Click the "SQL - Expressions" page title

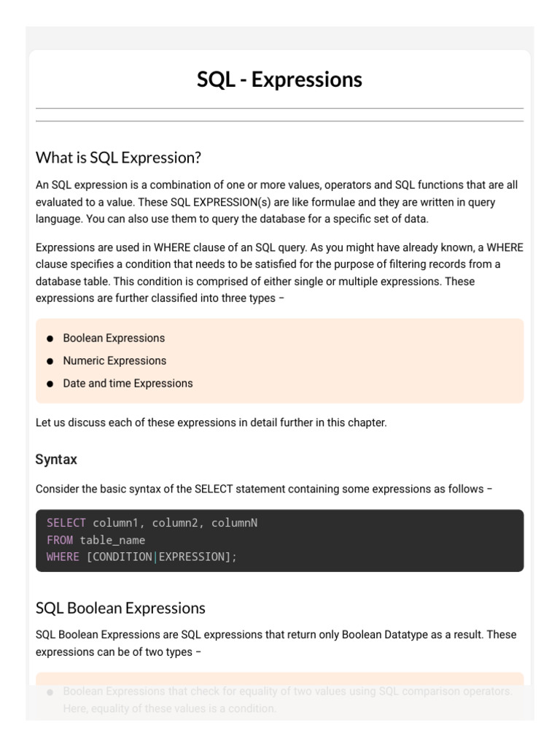coord(279,80)
